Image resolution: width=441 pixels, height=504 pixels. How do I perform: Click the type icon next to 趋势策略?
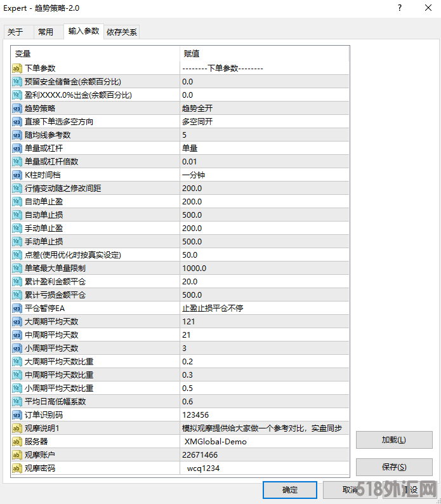click(x=17, y=109)
